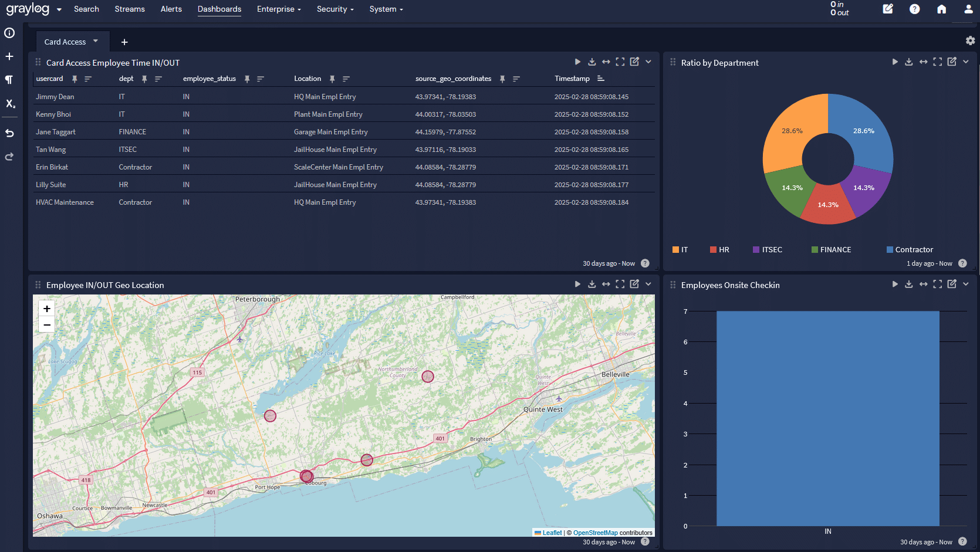Edit the Card Access Employee Time widget with pencil icon

coord(634,61)
